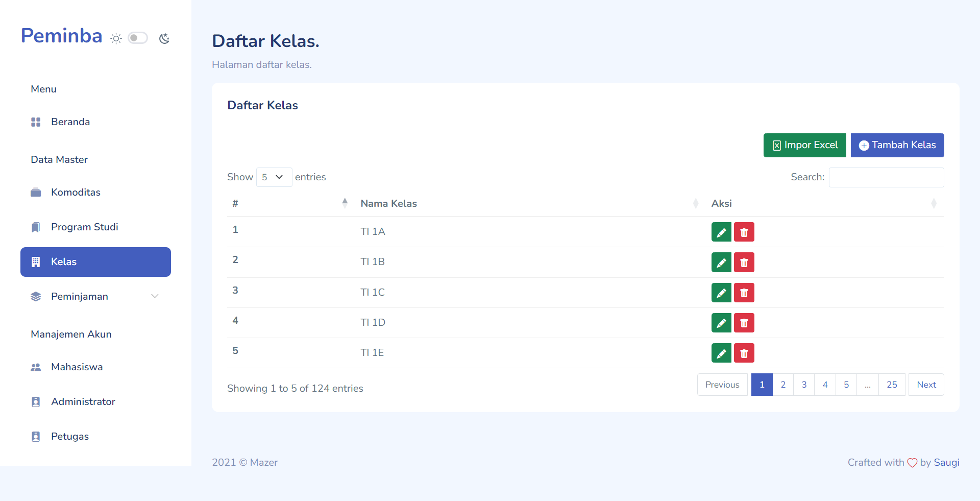Open Mahasiswa menu item
The width and height of the screenshot is (980, 501).
tap(96, 367)
